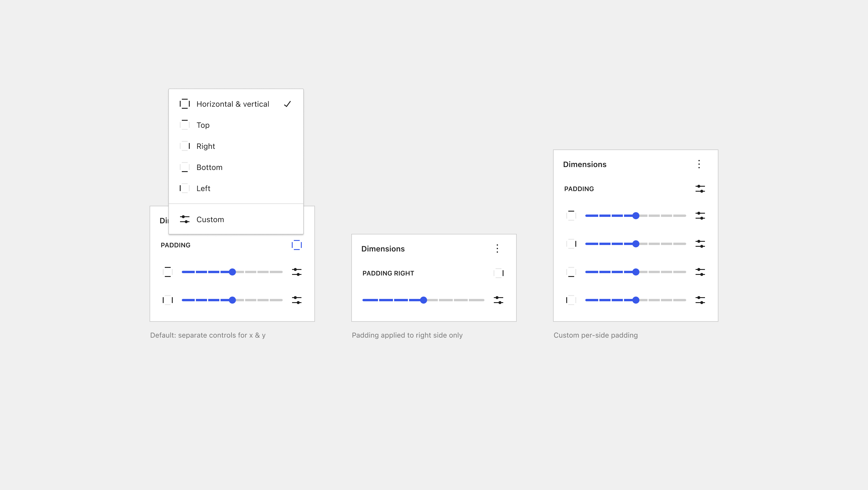Select Right option in padding menu

(x=206, y=146)
